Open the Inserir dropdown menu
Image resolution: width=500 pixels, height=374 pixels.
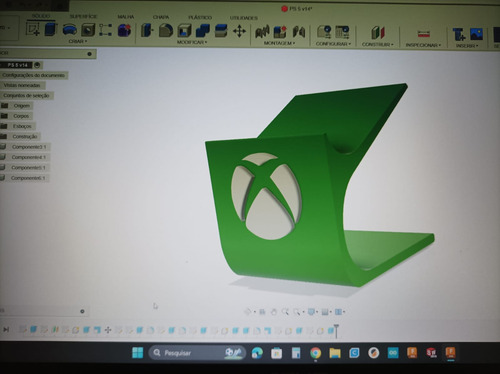pyautogui.click(x=467, y=46)
